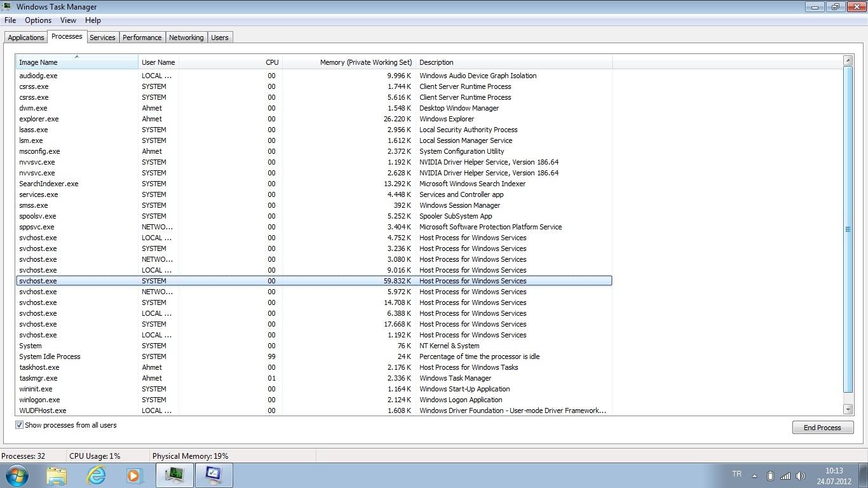The height and width of the screenshot is (488, 868).
Task: Click the battery power tray icon
Action: coord(770,475)
